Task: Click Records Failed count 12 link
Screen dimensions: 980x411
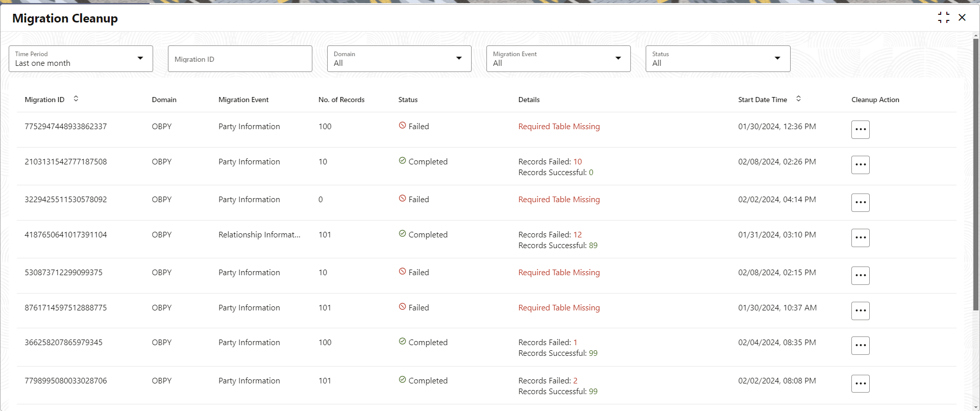Action: (x=577, y=235)
